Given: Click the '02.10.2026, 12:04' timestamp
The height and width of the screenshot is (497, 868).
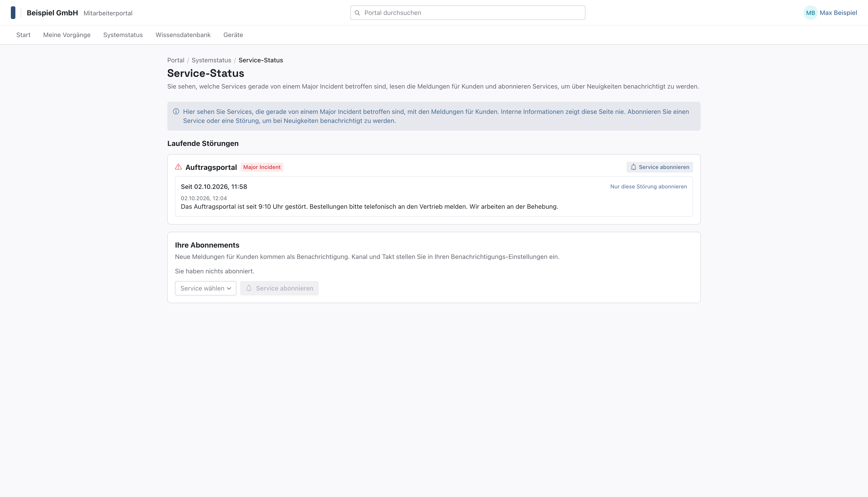Looking at the screenshot, I should [204, 198].
